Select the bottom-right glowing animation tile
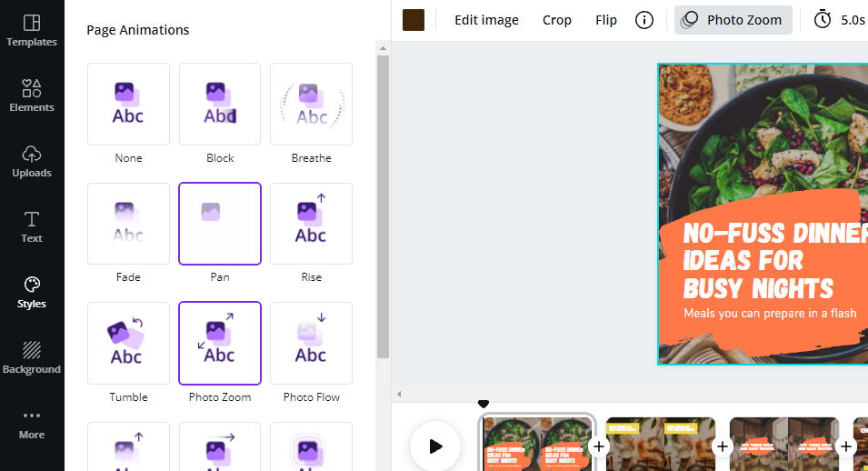868x471 pixels. [x=311, y=446]
